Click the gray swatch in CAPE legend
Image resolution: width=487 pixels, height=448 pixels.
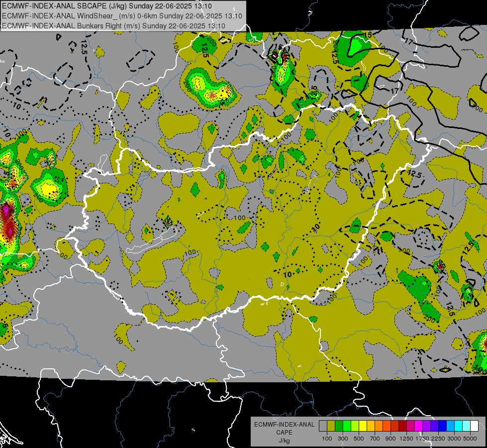tap(323, 426)
